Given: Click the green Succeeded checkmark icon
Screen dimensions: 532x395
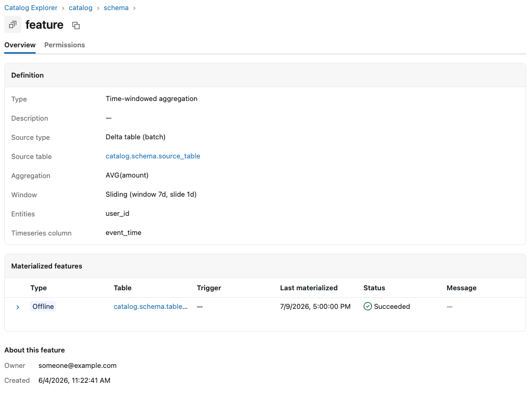Looking at the screenshot, I should point(367,306).
